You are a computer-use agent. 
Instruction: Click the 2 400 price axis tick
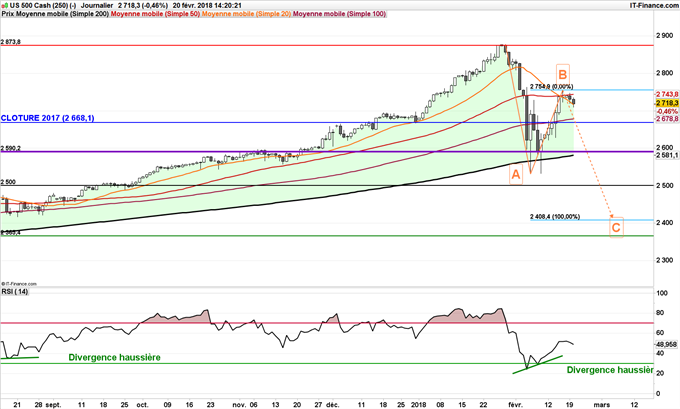tap(665, 222)
